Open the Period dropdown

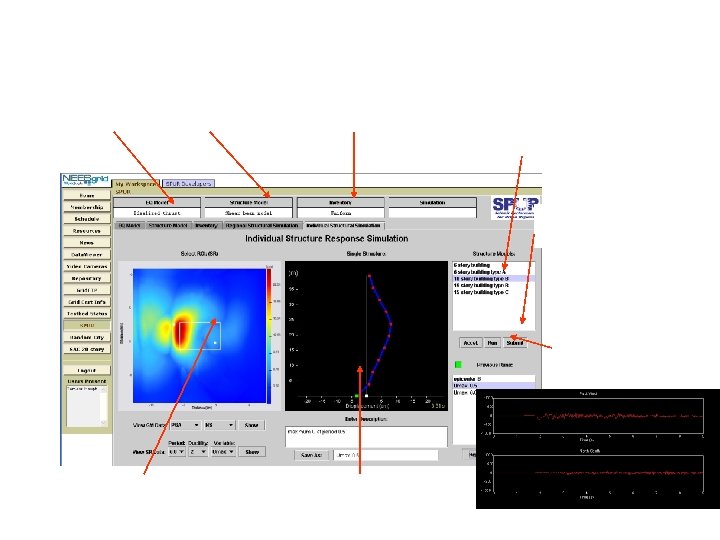177,452
